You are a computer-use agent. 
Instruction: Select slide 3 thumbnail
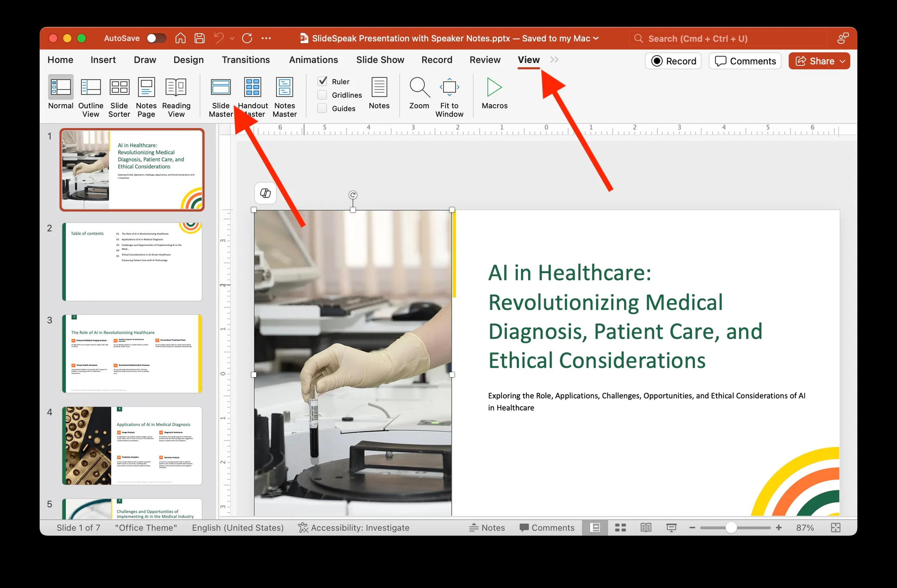pyautogui.click(x=132, y=353)
